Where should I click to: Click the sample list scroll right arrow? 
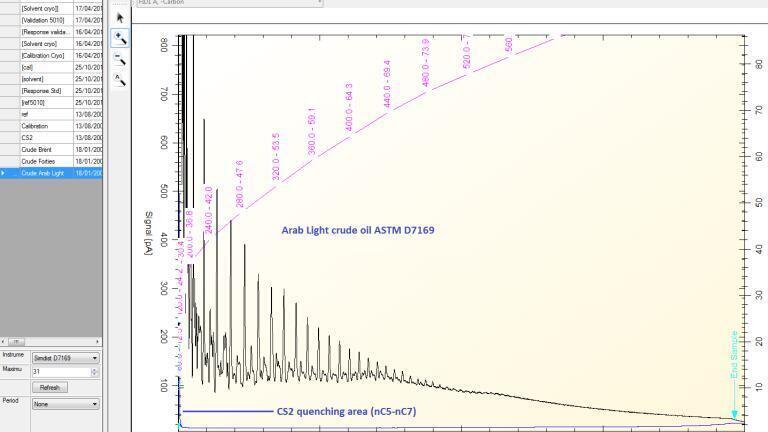pyautogui.click(x=97, y=341)
